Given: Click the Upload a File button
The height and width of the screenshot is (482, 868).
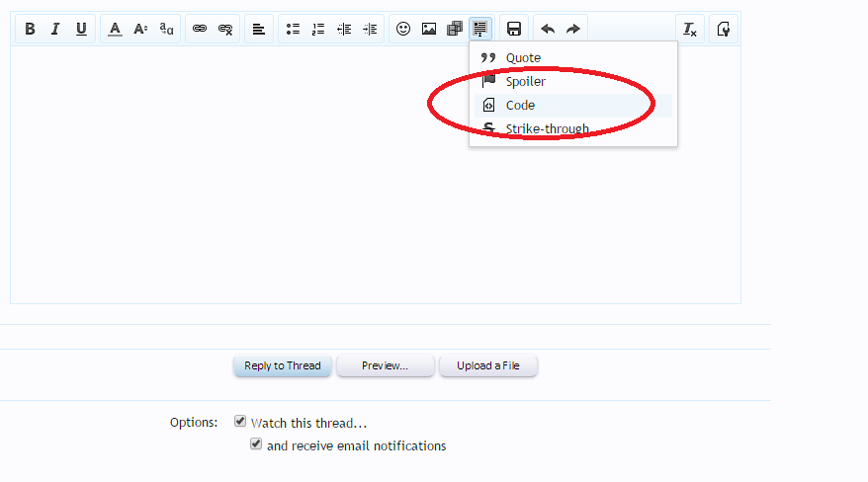Looking at the screenshot, I should tap(488, 365).
